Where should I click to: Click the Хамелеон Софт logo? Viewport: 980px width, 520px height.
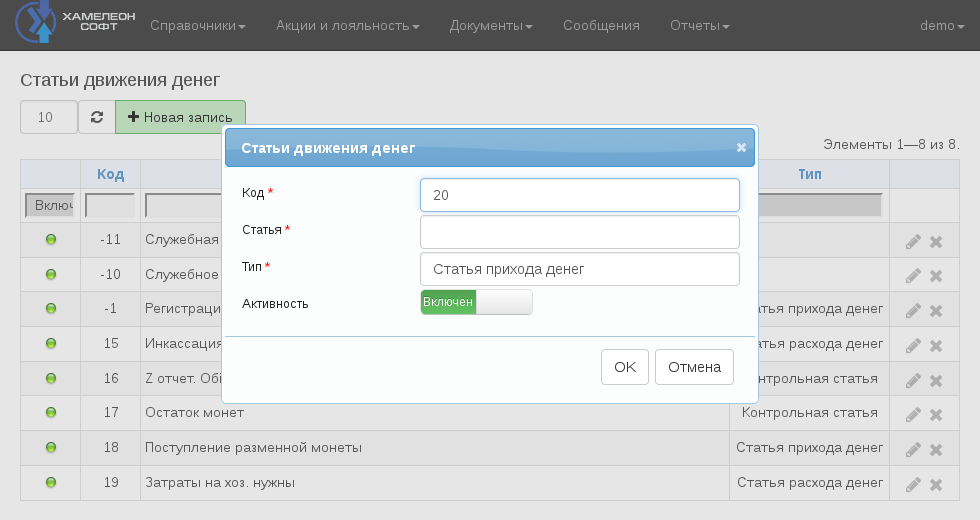point(75,22)
